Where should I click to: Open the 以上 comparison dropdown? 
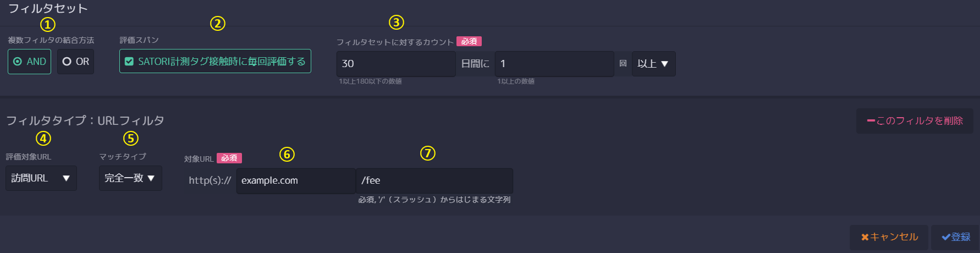pyautogui.click(x=653, y=64)
